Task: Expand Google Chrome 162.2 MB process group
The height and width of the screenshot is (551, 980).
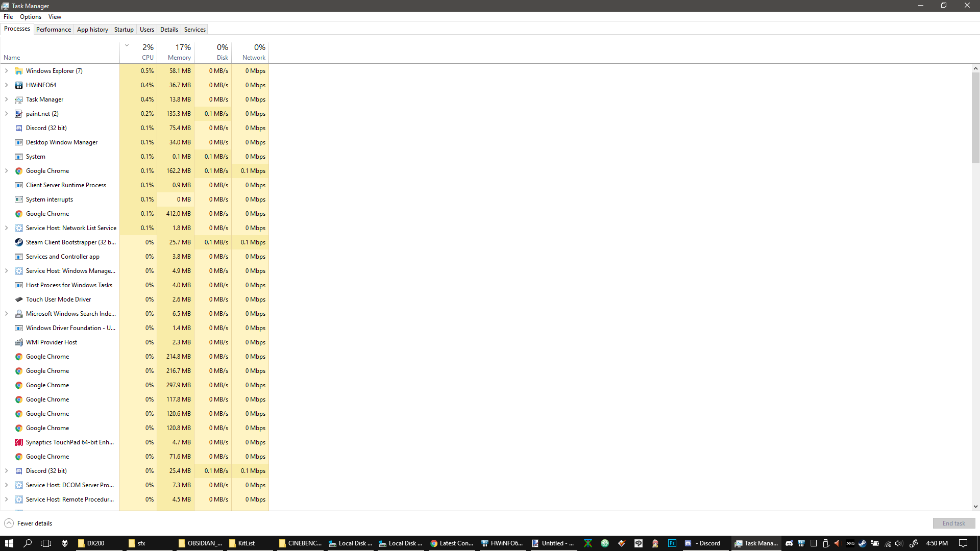Action: pos(7,171)
